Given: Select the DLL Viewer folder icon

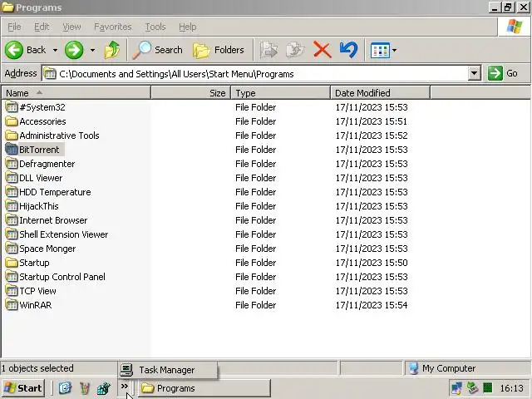Looking at the screenshot, I should (12, 178).
